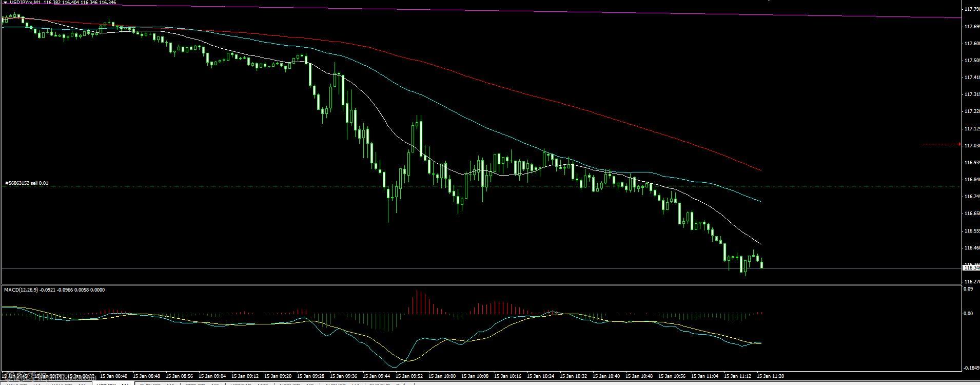
Task: Click the 116.84 price scale label
Action: [972, 180]
